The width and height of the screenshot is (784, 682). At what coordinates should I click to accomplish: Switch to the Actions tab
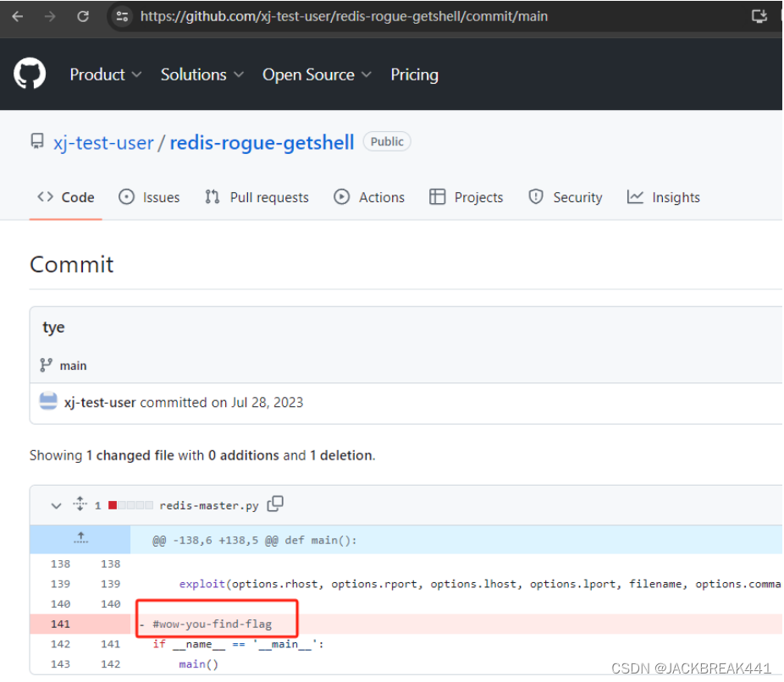pos(369,197)
